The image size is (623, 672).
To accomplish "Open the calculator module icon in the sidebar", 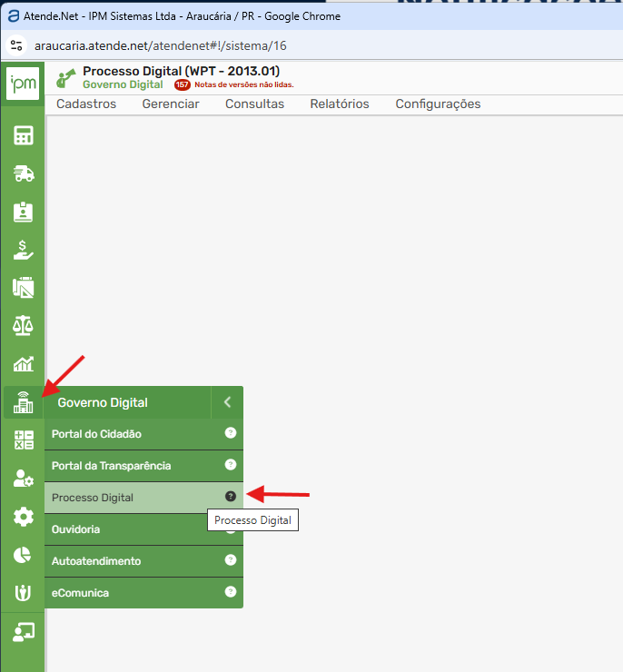I will coord(23,136).
